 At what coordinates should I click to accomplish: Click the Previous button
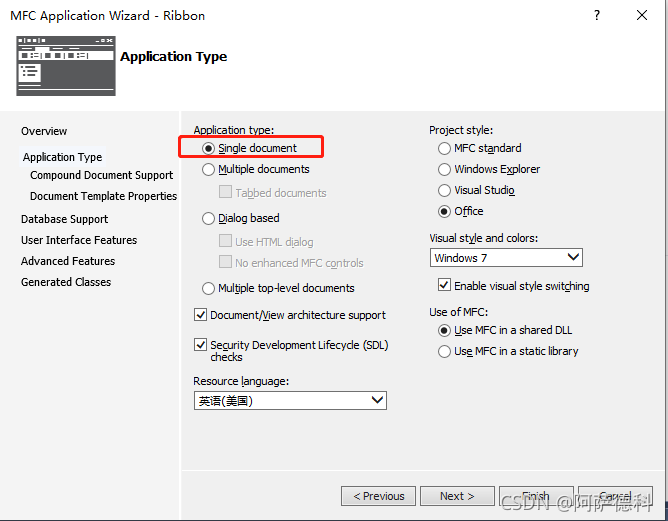pyautogui.click(x=378, y=496)
